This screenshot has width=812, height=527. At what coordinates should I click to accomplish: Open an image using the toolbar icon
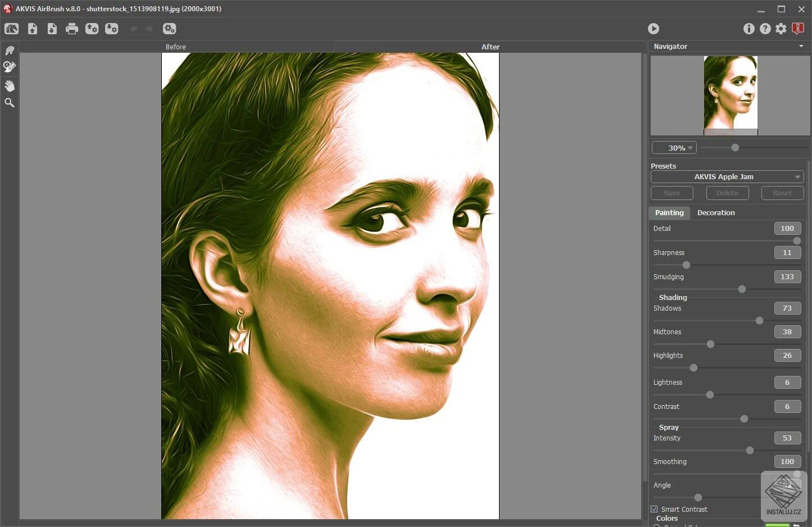(x=32, y=28)
